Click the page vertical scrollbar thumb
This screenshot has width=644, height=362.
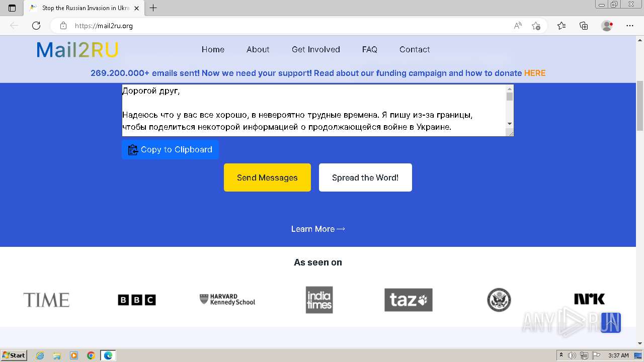[640, 106]
